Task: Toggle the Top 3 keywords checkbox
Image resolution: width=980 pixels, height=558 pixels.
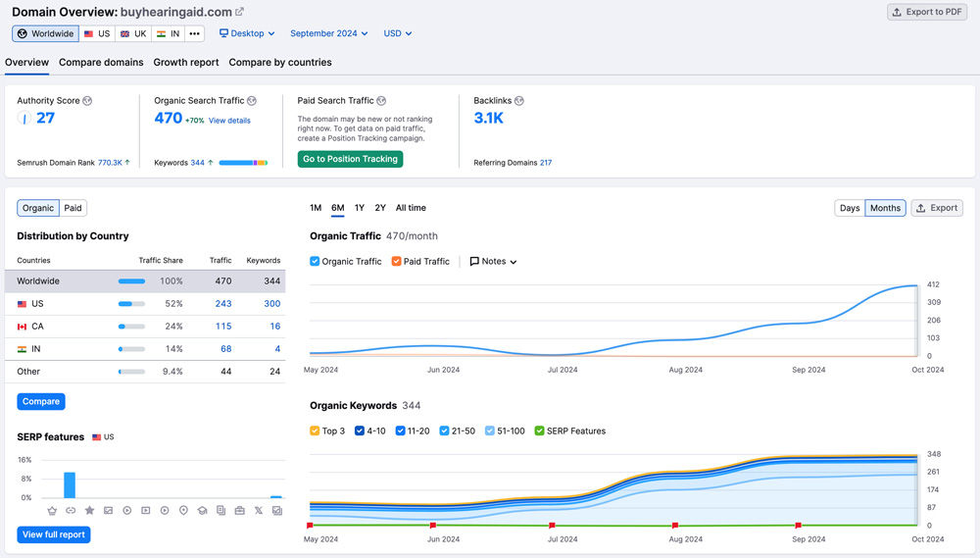Action: pos(315,431)
